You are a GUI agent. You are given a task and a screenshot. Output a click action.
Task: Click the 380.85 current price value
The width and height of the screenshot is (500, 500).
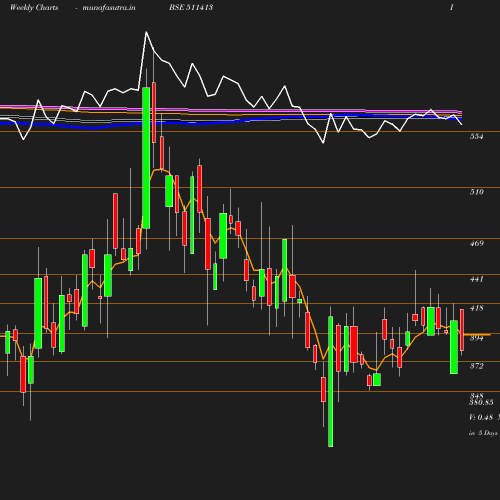coord(481,403)
